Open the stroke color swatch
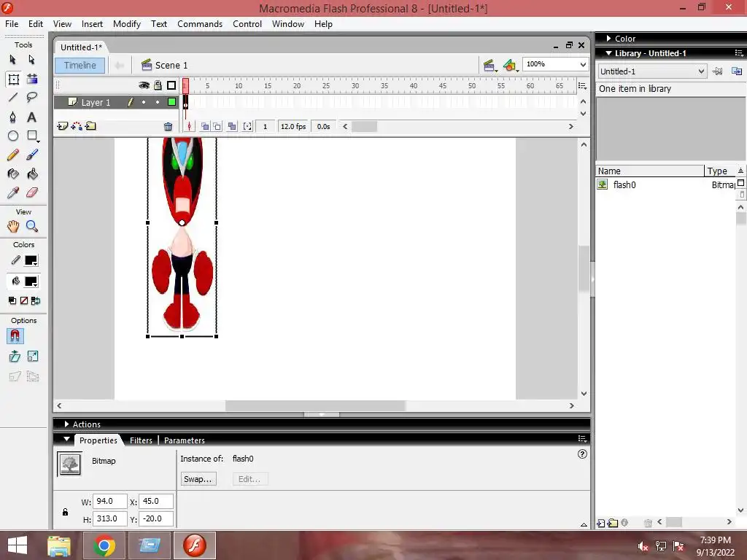 31,260
